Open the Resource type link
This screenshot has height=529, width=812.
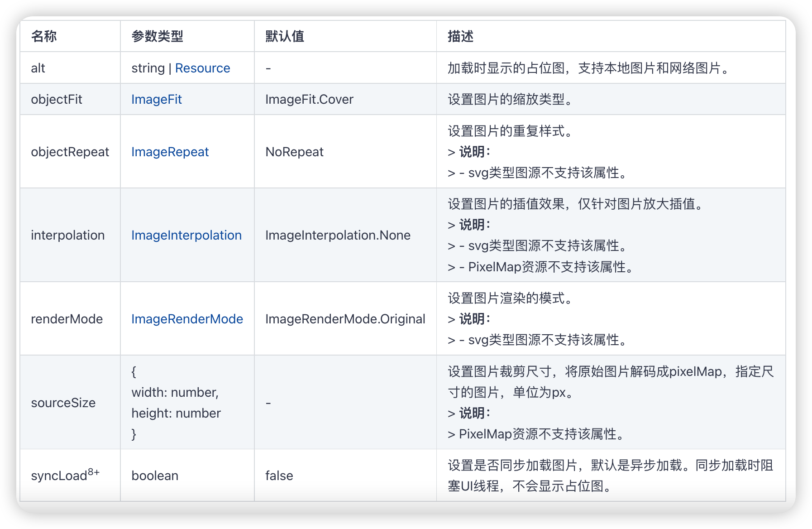point(202,68)
